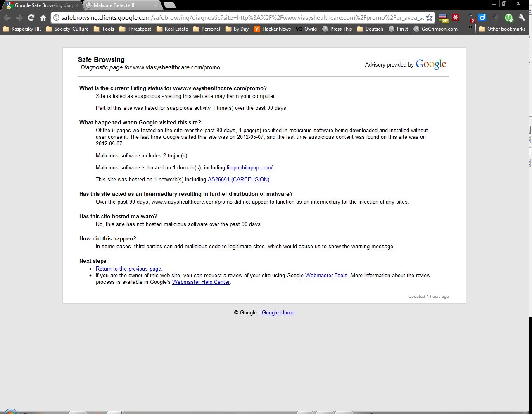Viewport: 532px width, 414px height.
Task: Click the 'Safe Browsing' heading text
Action: coord(101,59)
